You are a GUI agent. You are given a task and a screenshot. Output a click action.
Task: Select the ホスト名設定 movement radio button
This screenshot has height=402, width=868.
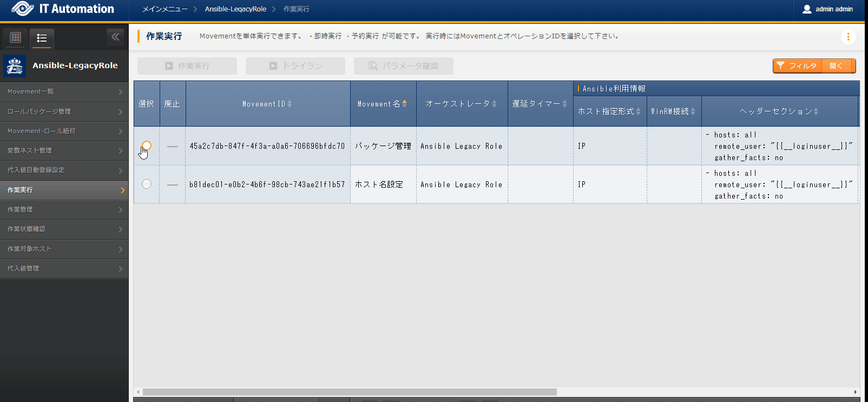tap(147, 184)
